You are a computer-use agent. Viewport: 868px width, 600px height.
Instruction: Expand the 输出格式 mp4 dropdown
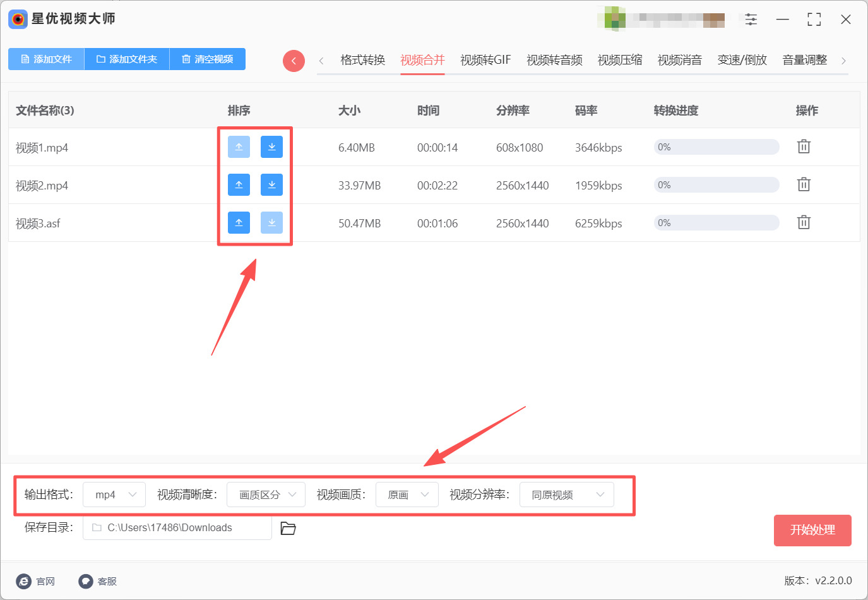(114, 495)
